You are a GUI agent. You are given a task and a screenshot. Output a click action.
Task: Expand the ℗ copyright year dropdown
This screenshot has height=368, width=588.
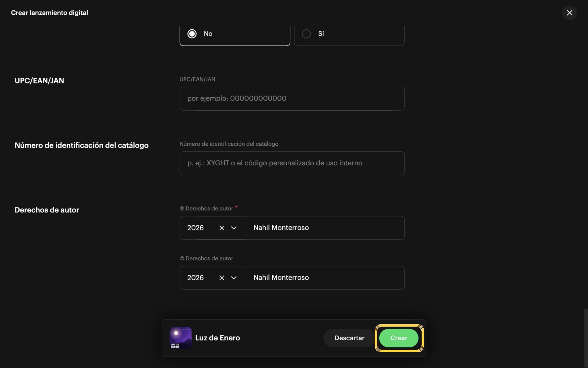(234, 228)
